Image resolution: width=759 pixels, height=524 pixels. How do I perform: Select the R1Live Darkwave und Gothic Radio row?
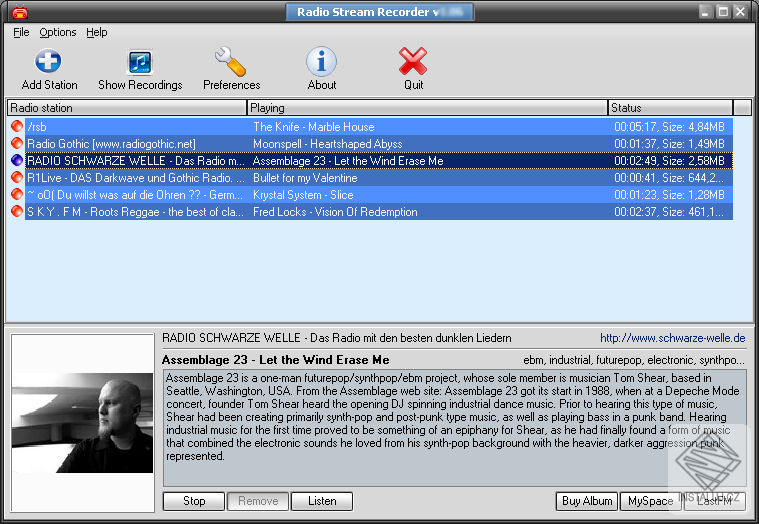(379, 178)
